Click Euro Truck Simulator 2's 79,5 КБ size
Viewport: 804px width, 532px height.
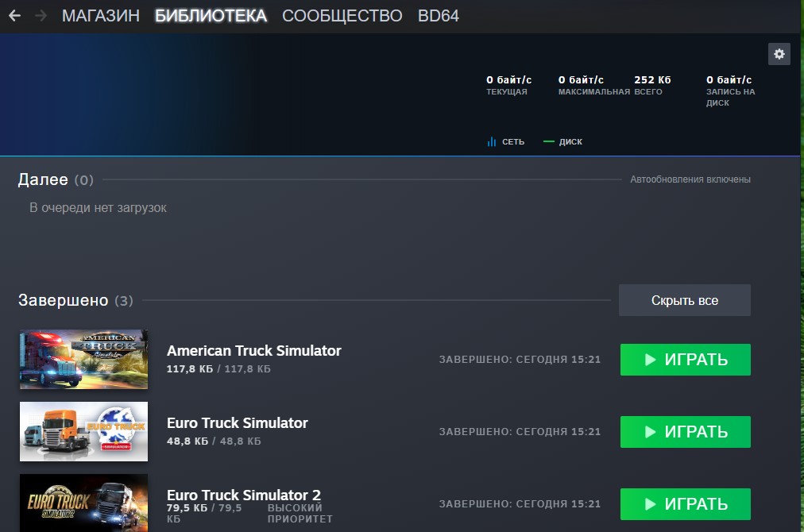tap(187, 508)
